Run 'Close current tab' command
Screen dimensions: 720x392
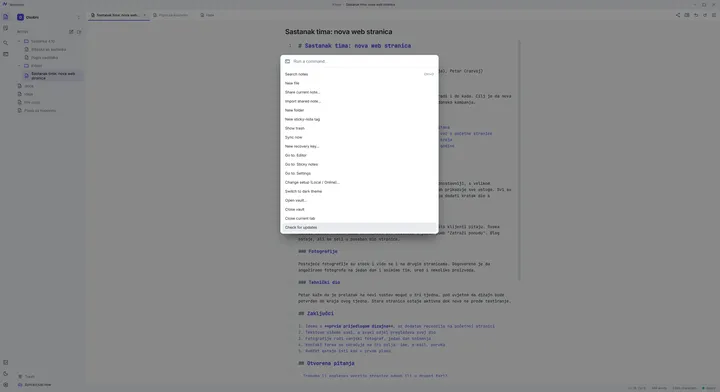[359, 218]
